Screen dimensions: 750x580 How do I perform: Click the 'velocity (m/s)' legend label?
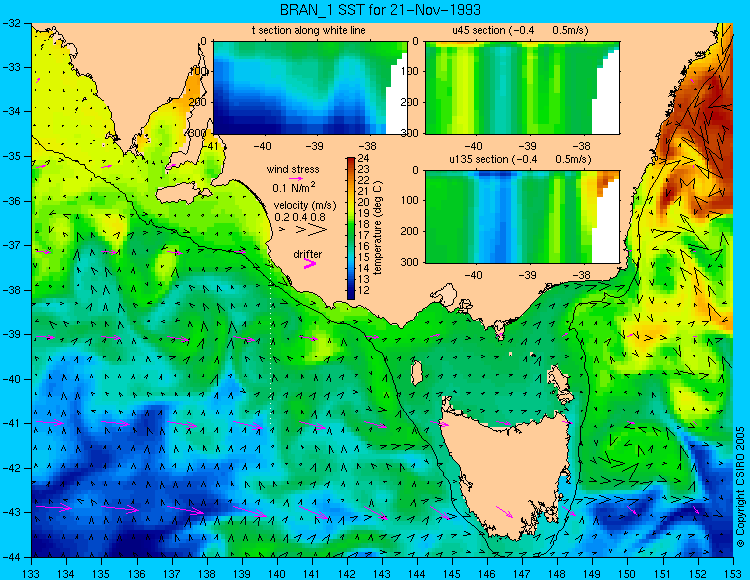(305, 205)
